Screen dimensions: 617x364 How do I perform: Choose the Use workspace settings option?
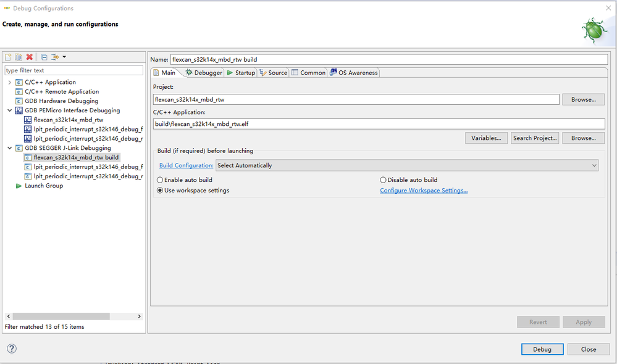pyautogui.click(x=161, y=191)
